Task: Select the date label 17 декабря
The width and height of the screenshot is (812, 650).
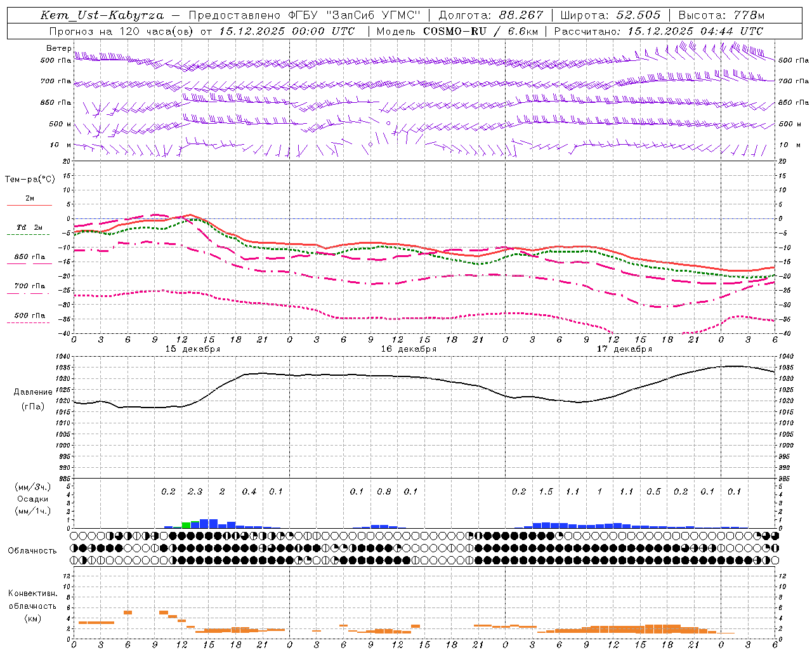Action: pos(624,349)
